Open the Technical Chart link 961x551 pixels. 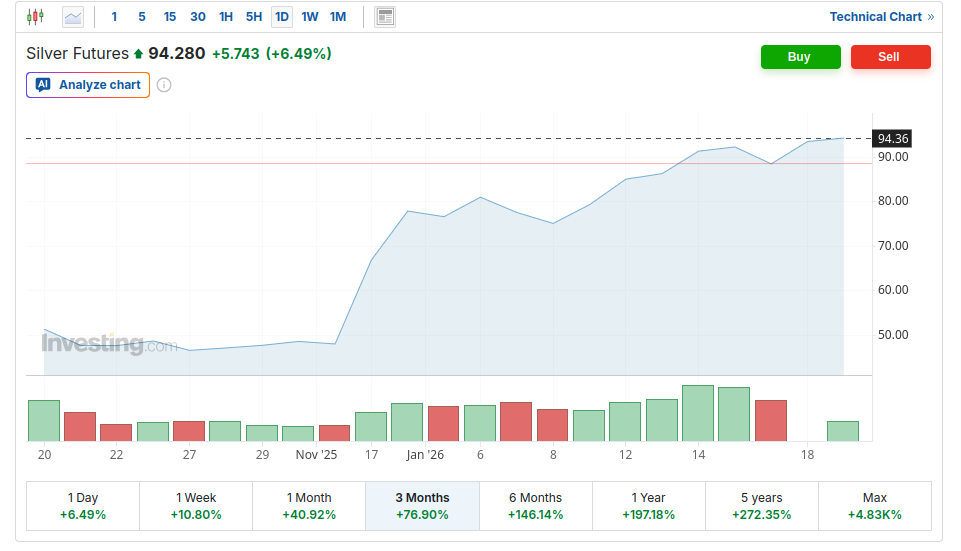point(881,17)
